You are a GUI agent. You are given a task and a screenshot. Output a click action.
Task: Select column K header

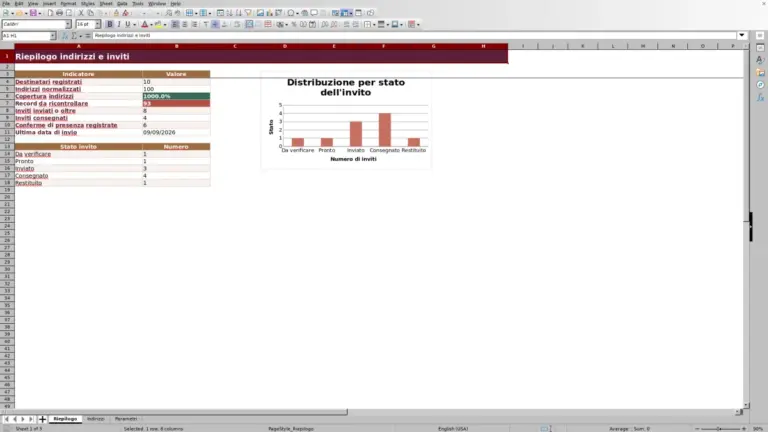(583, 46)
